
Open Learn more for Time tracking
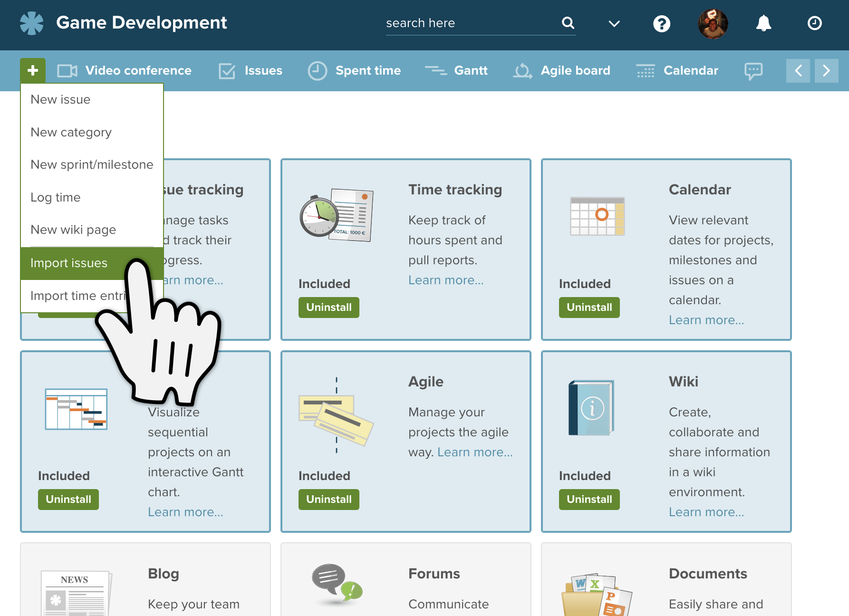(446, 280)
